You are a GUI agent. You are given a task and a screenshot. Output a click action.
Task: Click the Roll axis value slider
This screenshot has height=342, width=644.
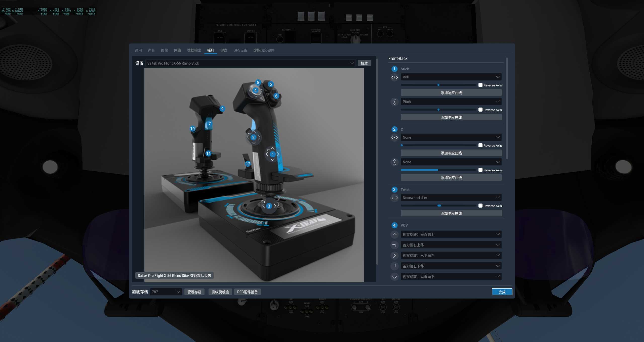[438, 85]
